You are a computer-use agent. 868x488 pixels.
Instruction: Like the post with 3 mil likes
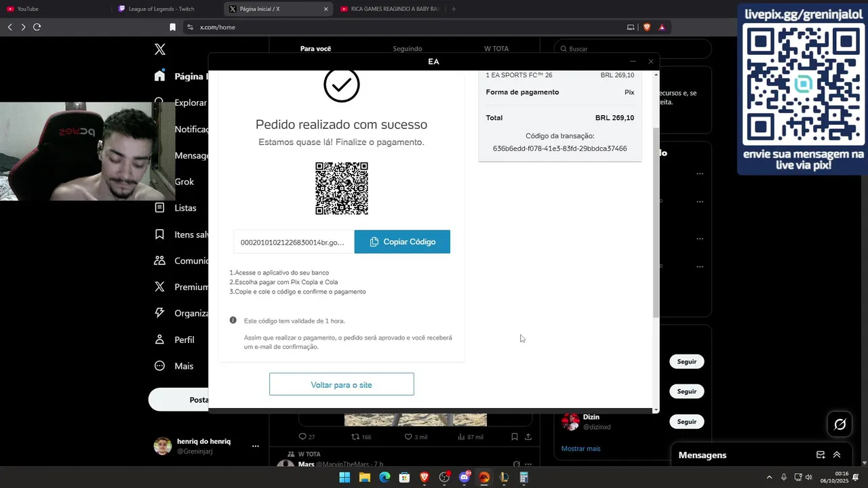(x=408, y=436)
